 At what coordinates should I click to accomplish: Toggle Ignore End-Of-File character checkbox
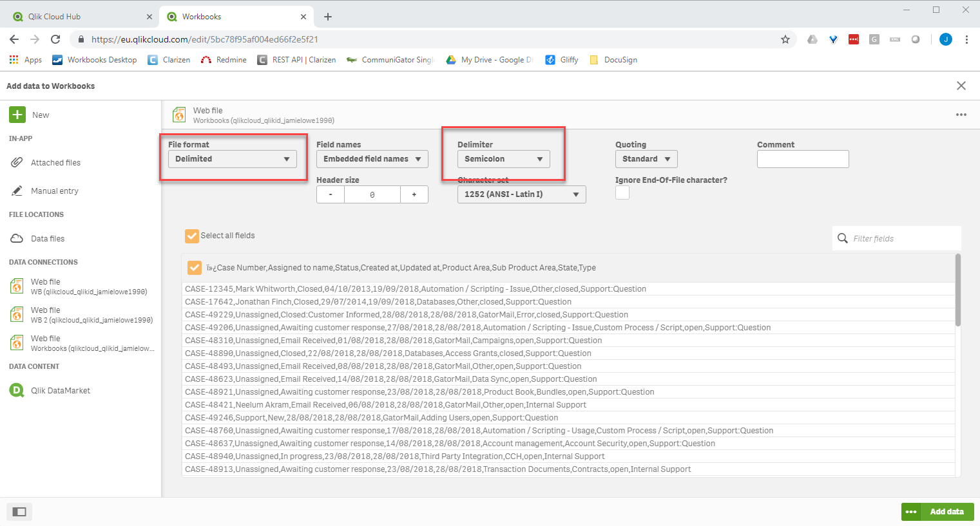tap(622, 193)
